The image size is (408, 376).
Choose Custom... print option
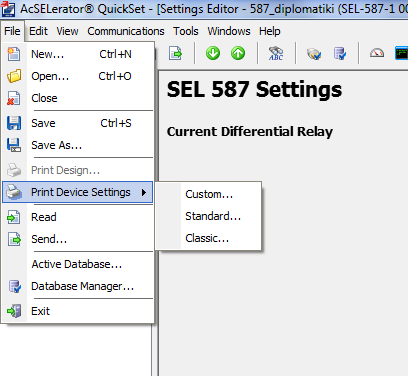pyautogui.click(x=209, y=194)
